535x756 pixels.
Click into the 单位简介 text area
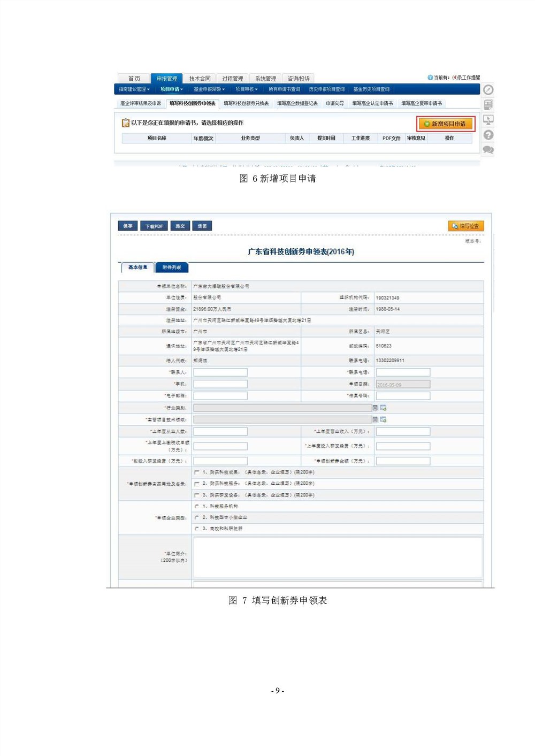click(337, 557)
